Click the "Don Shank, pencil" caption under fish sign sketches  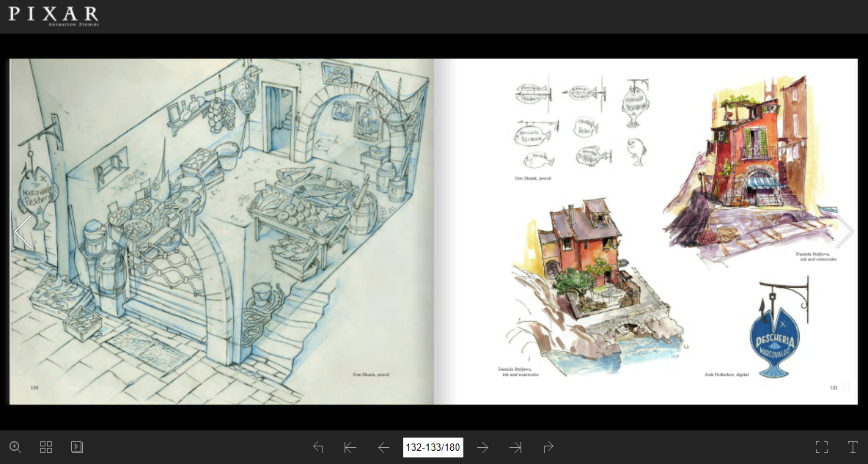pyautogui.click(x=533, y=178)
